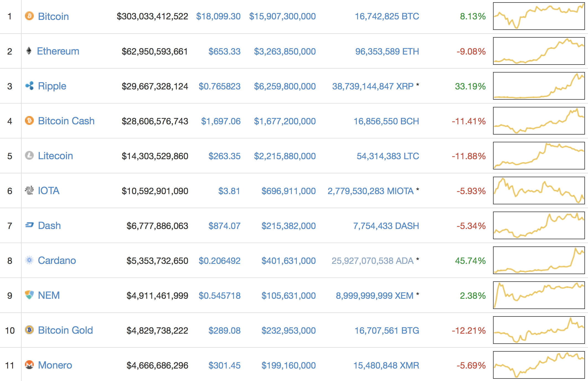The height and width of the screenshot is (381, 588).
Task: Open the Dash sparkline chart
Action: pos(539,225)
